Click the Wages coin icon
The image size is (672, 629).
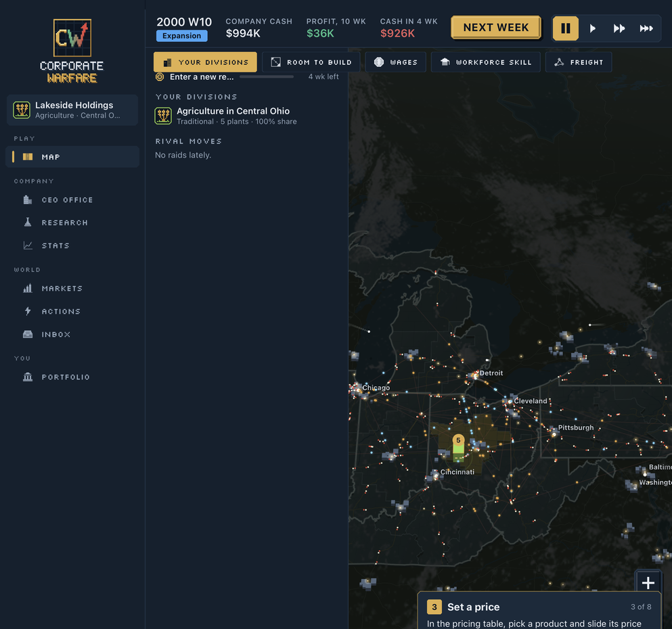pos(379,62)
